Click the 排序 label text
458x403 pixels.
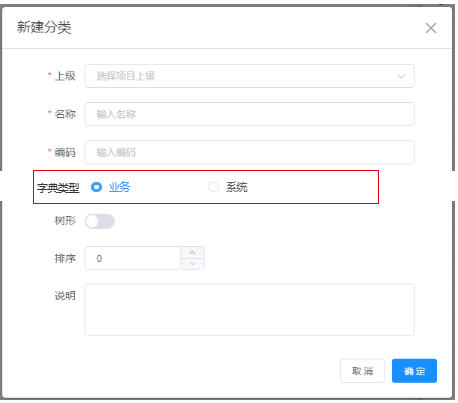(65, 258)
